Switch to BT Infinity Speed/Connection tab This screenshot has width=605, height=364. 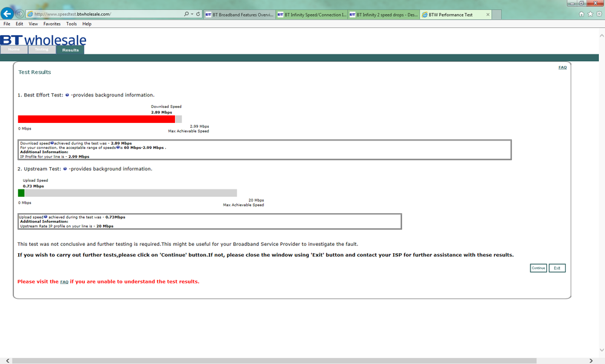312,15
